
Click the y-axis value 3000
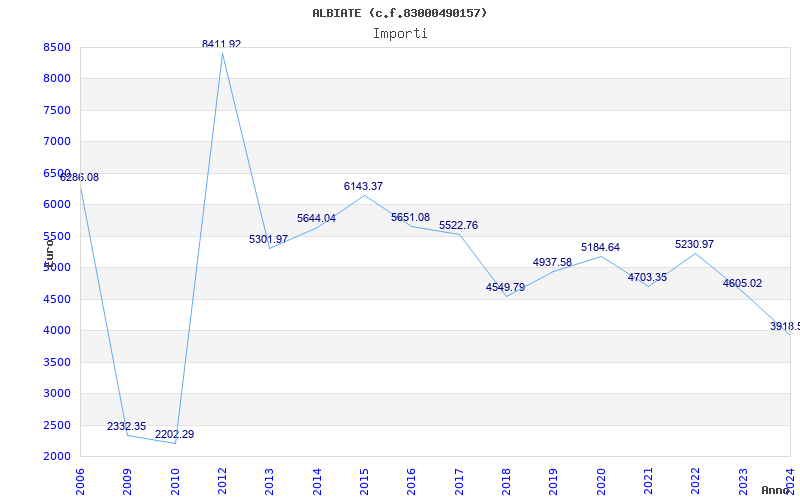(x=57, y=393)
